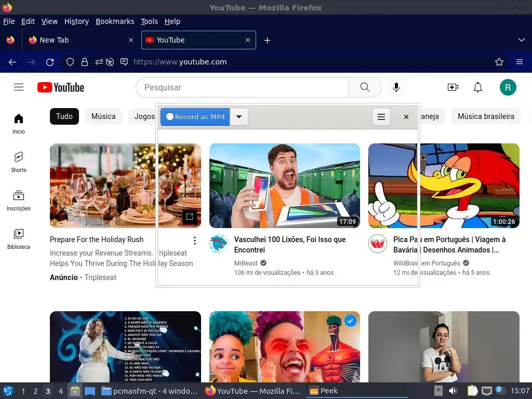This screenshot has height=399, width=532.
Task: Close the New Tab tab
Action: 130,40
